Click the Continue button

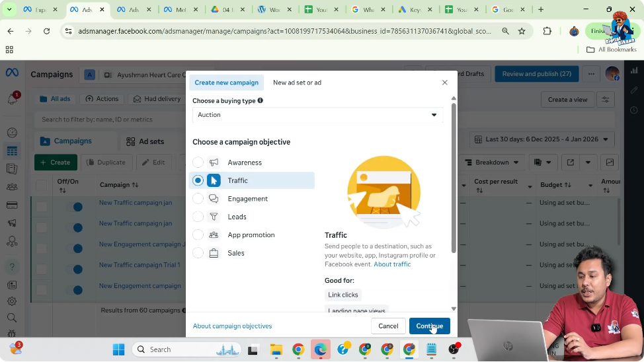pyautogui.click(x=429, y=326)
